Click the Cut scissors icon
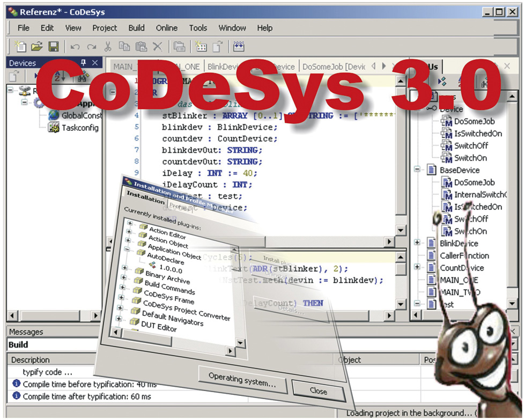This screenshot has width=525, height=420. pyautogui.click(x=107, y=46)
